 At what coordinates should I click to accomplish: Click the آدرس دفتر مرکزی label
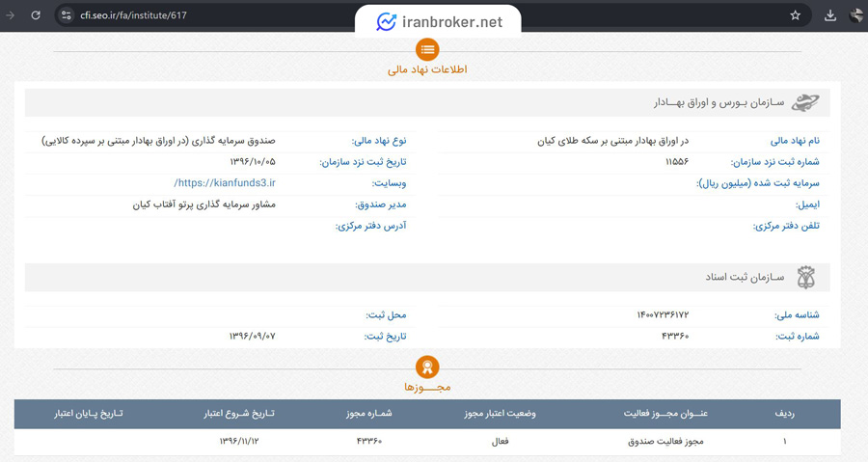pos(370,226)
